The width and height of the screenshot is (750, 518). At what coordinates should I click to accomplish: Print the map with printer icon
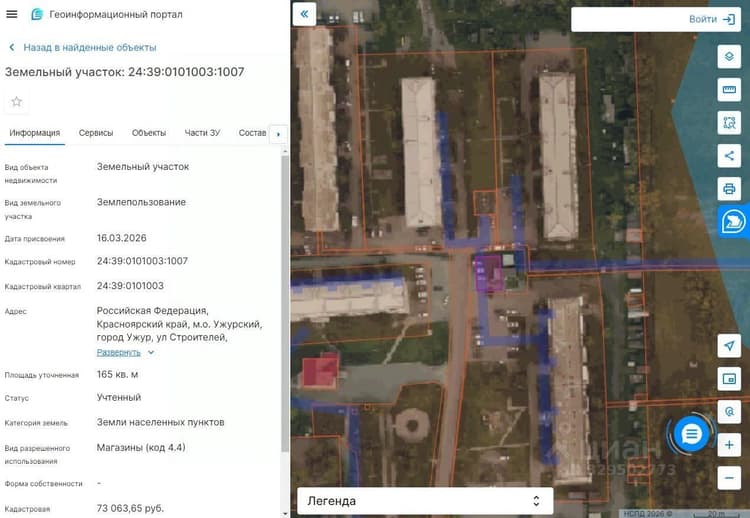pos(729,188)
